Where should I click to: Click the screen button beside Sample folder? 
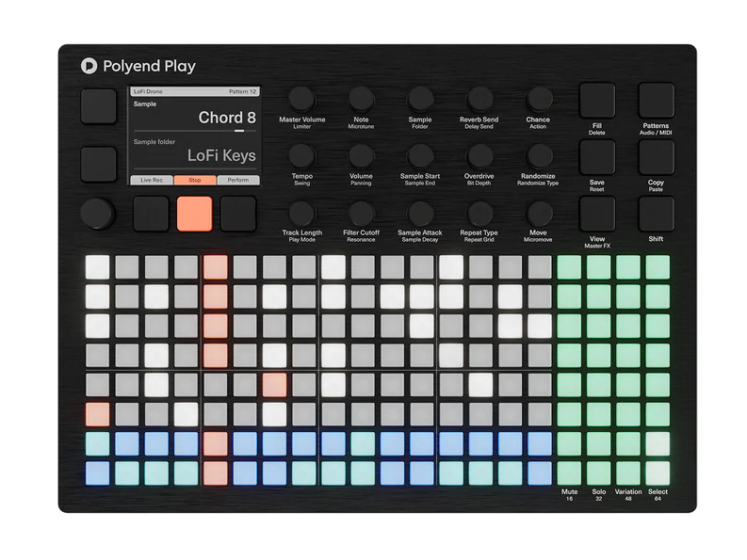click(99, 165)
